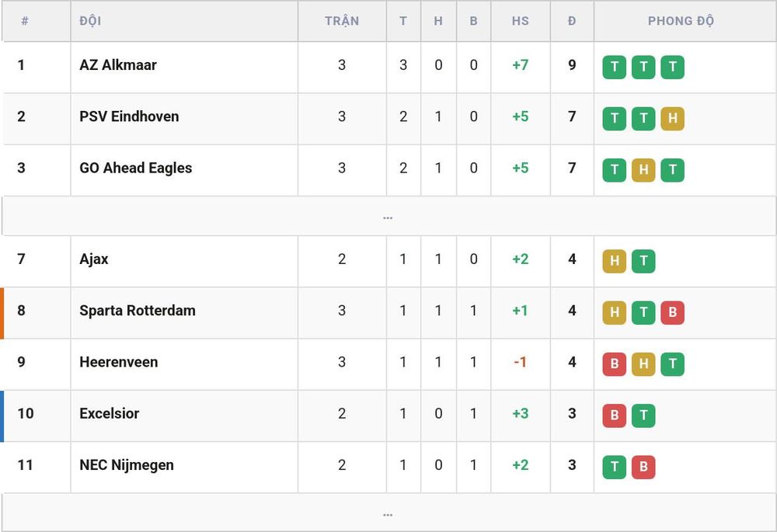Click PSV Eindhoven's yellow H form badge

click(672, 118)
